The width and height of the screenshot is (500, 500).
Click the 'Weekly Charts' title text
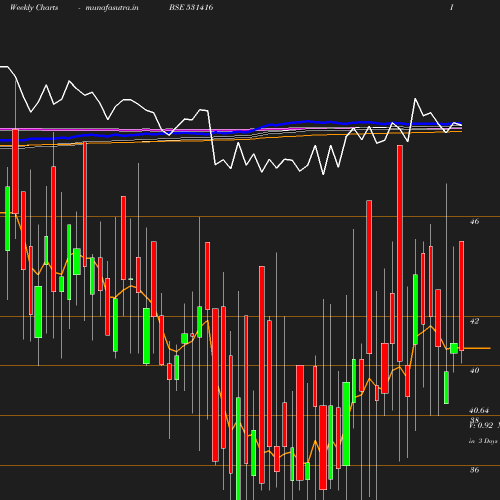point(34,8)
